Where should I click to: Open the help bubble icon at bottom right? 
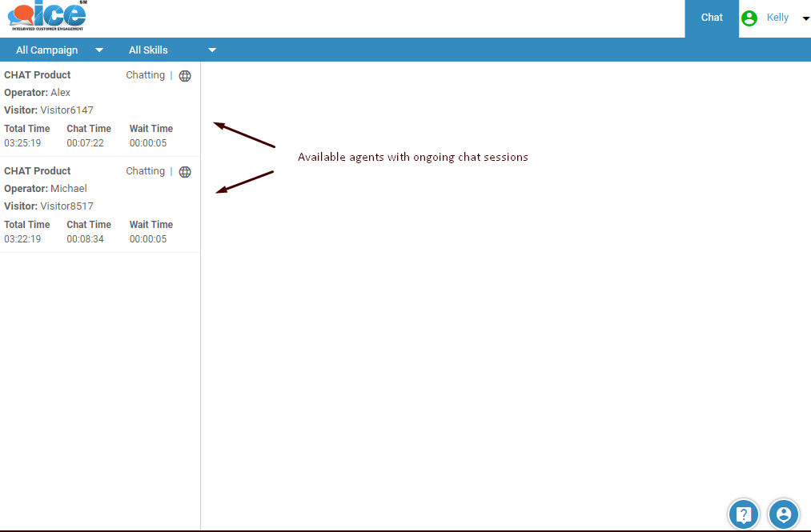743,514
